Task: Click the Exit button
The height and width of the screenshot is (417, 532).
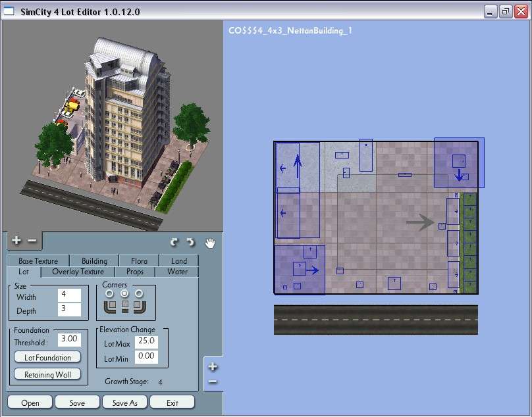Action: pyautogui.click(x=173, y=403)
